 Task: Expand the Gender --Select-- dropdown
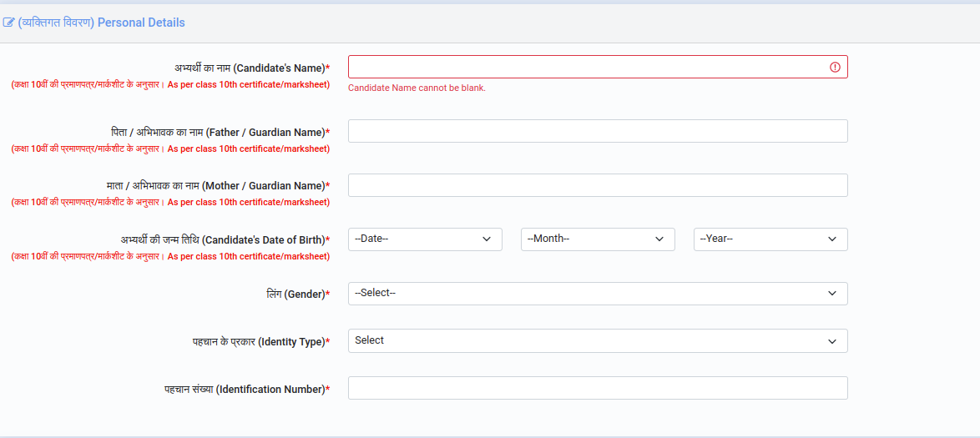point(598,294)
